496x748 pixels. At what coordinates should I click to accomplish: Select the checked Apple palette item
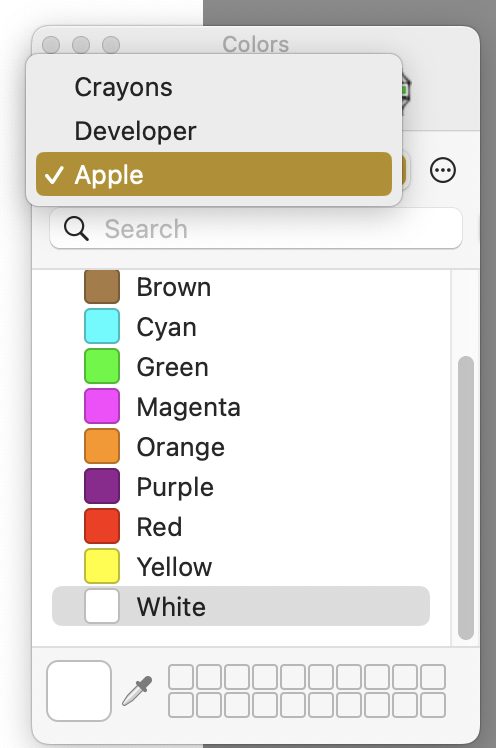(214, 174)
